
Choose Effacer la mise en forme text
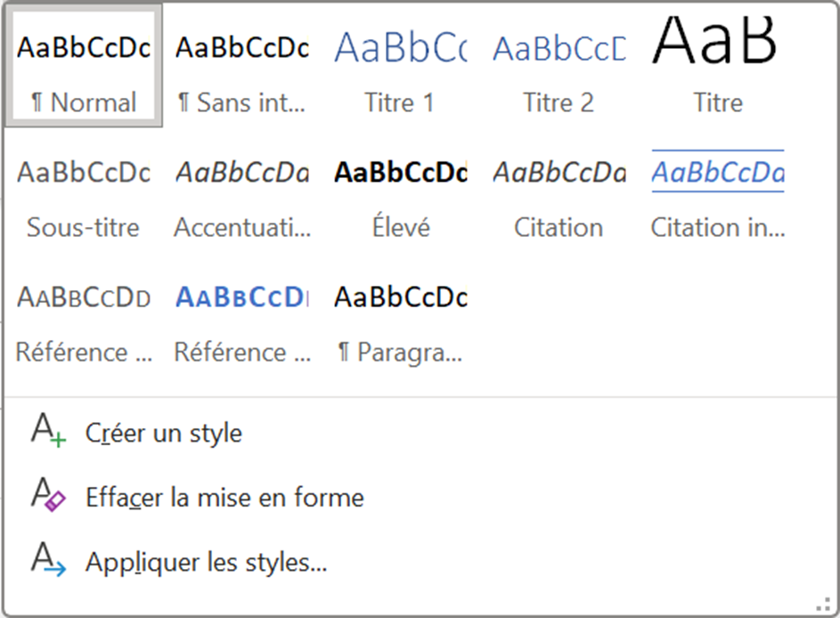pos(224,497)
